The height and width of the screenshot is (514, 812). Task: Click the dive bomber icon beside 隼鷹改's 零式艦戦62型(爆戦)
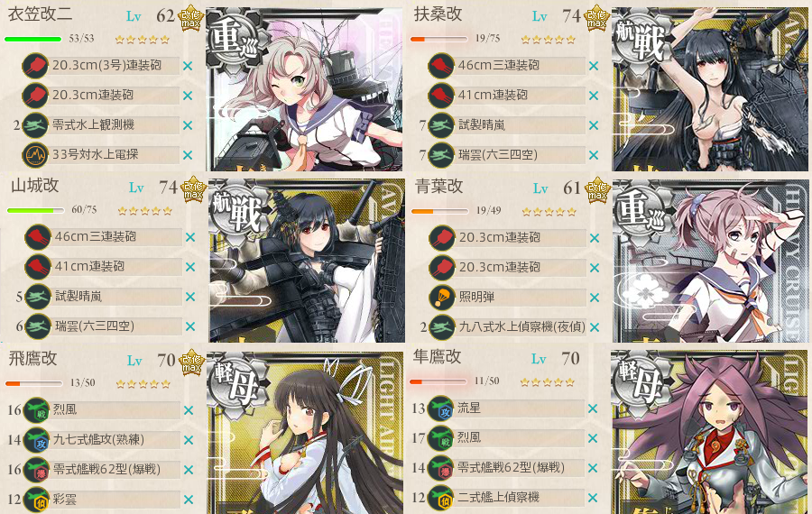pyautogui.click(x=440, y=468)
